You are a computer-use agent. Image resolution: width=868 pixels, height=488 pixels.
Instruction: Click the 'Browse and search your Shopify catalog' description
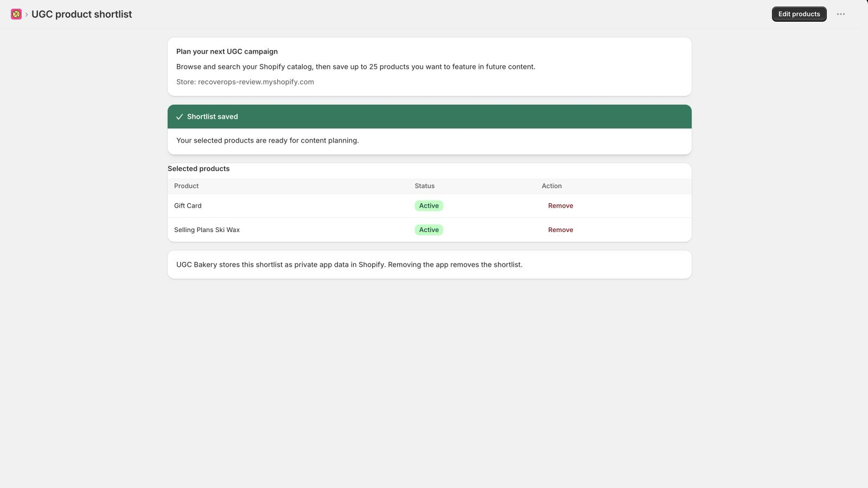pos(356,67)
